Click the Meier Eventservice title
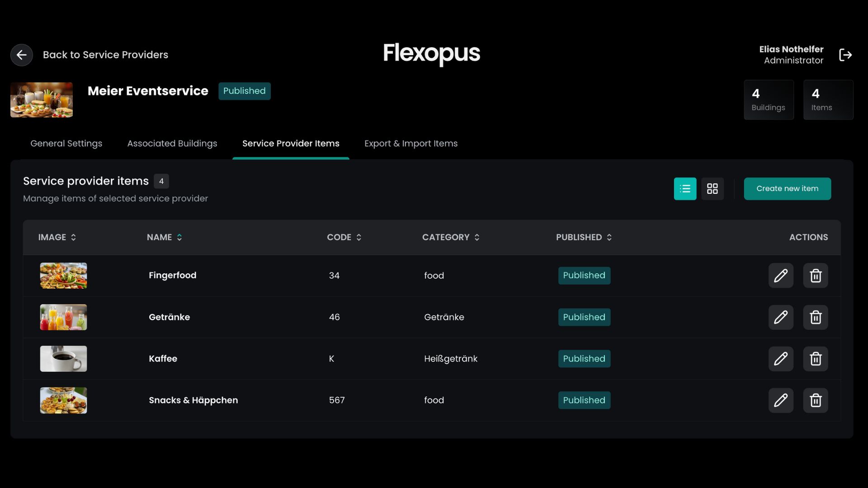Image resolution: width=868 pixels, height=488 pixels. click(148, 91)
